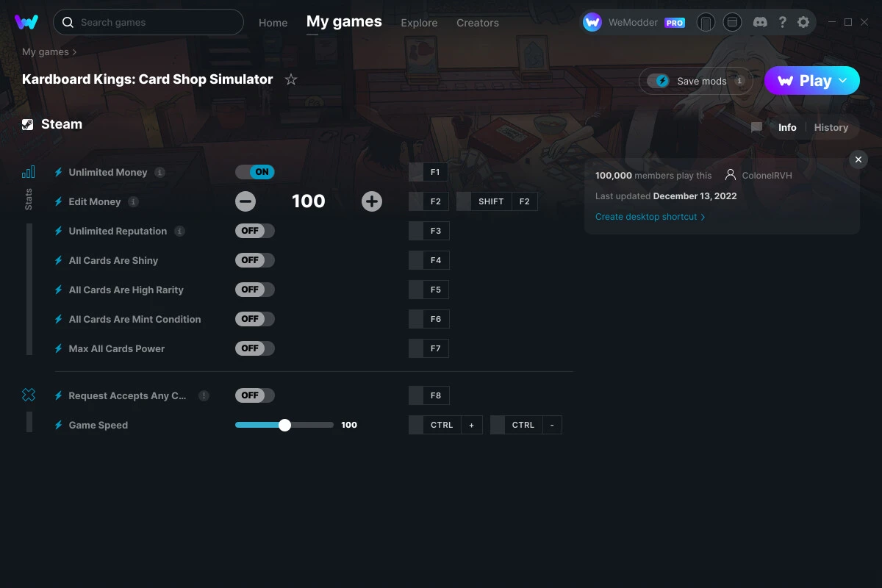882x588 pixels.
Task: Click the search magnifier icon
Action: pos(68,23)
